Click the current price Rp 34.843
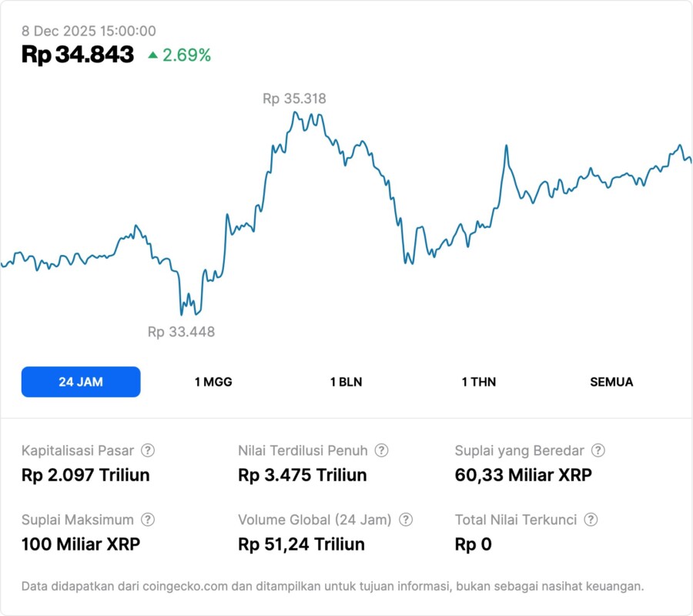The image size is (693, 616). [78, 55]
